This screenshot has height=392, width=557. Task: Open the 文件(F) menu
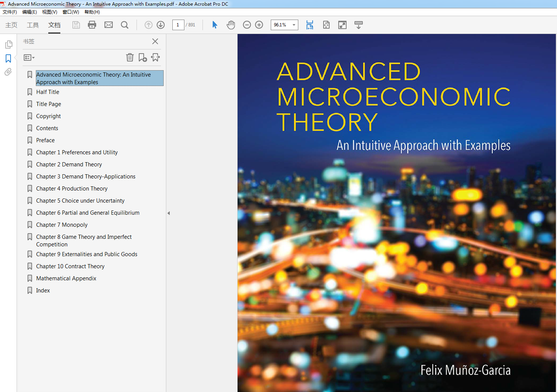point(10,12)
